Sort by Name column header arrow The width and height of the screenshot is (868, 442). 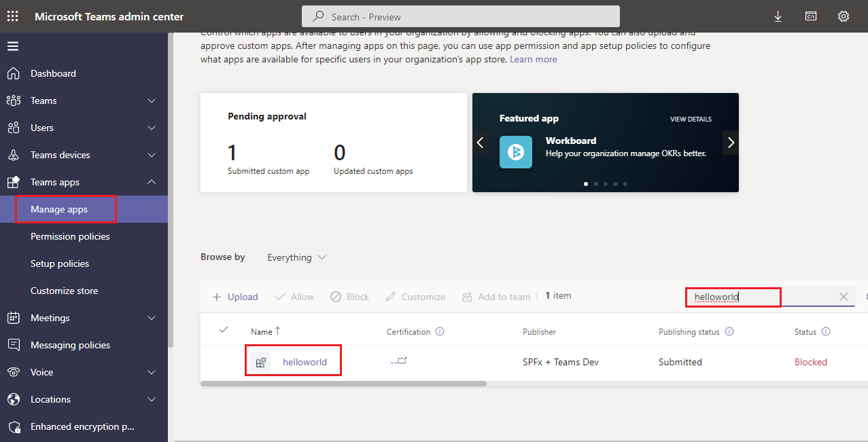pos(277,331)
